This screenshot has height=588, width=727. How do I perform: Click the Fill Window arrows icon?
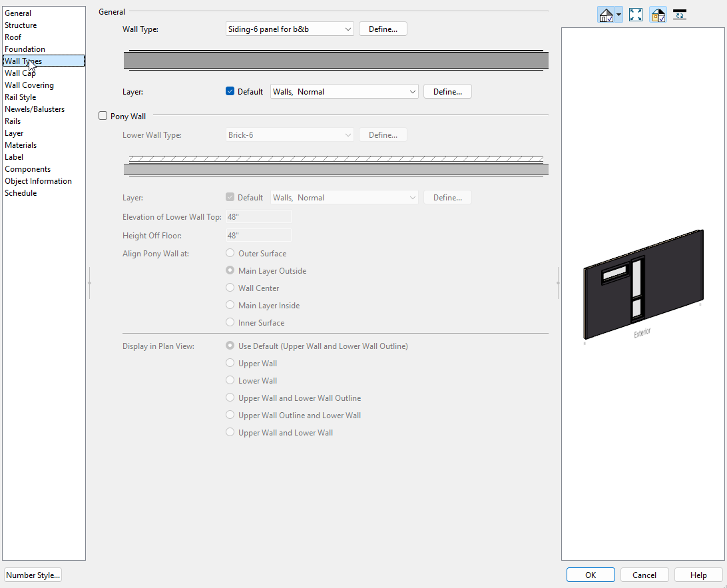pos(636,15)
